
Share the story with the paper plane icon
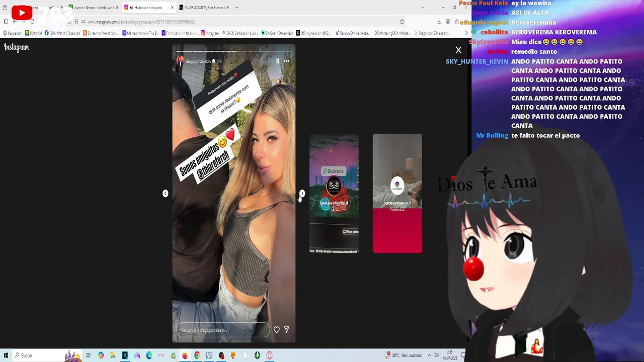coord(286,330)
